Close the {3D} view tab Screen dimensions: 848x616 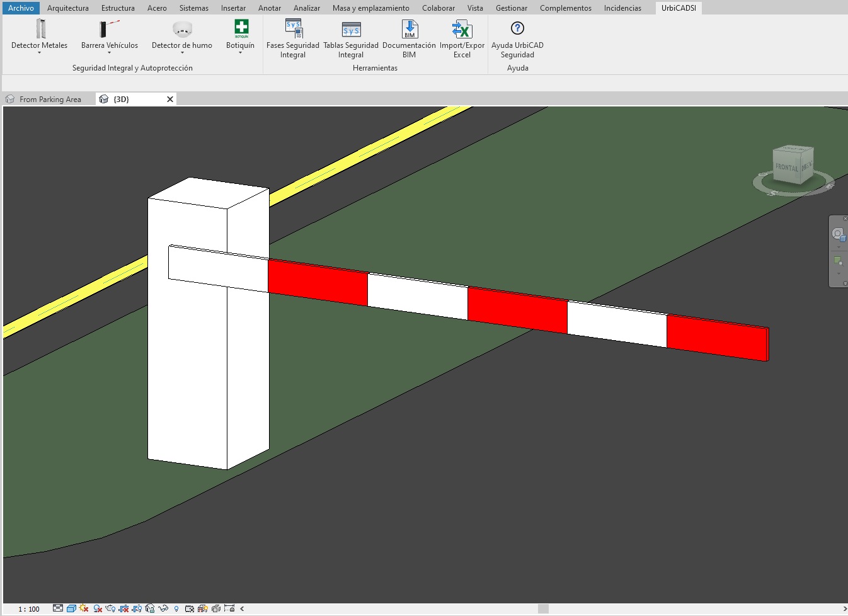(170, 100)
